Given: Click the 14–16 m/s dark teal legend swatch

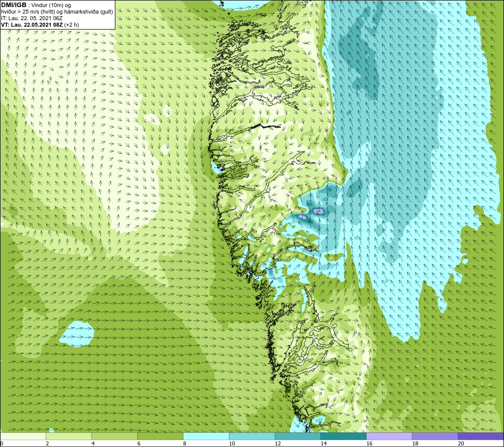Looking at the screenshot, I should click(x=343, y=436).
